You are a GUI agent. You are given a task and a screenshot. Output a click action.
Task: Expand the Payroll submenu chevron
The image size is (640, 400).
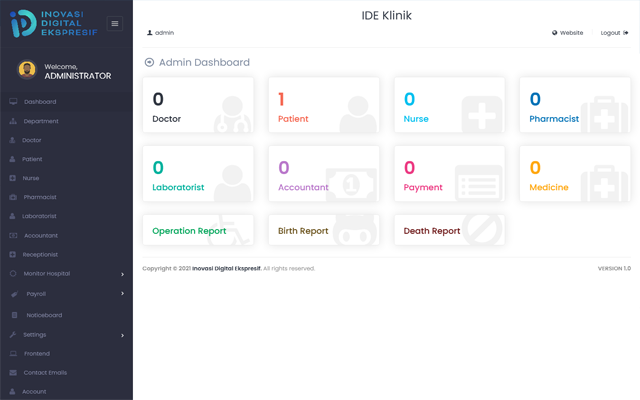122,294
